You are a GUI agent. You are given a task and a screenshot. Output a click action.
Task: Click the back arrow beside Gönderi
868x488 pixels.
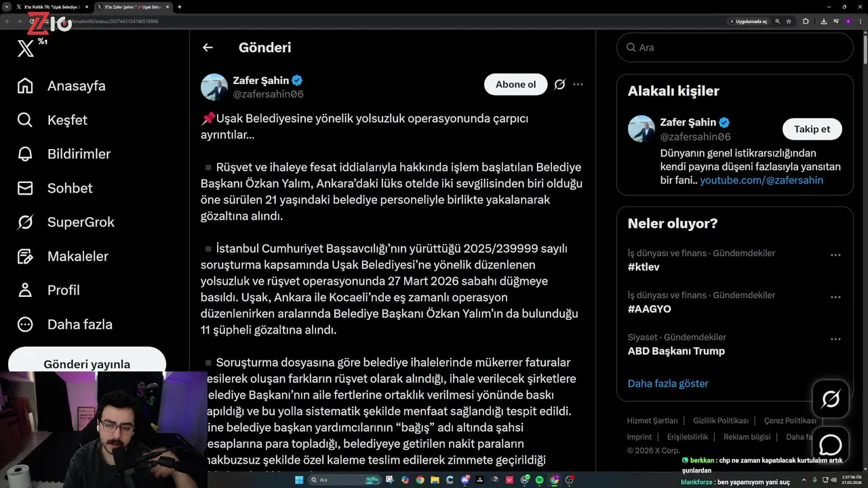point(208,47)
